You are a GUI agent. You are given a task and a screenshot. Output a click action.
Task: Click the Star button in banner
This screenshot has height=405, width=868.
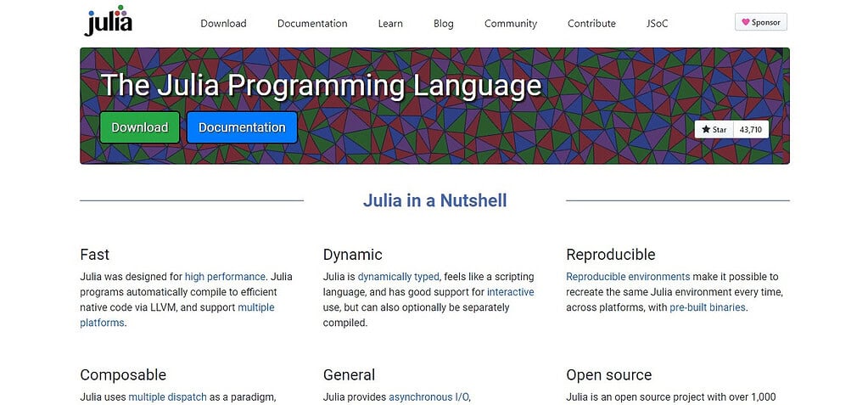coord(714,129)
